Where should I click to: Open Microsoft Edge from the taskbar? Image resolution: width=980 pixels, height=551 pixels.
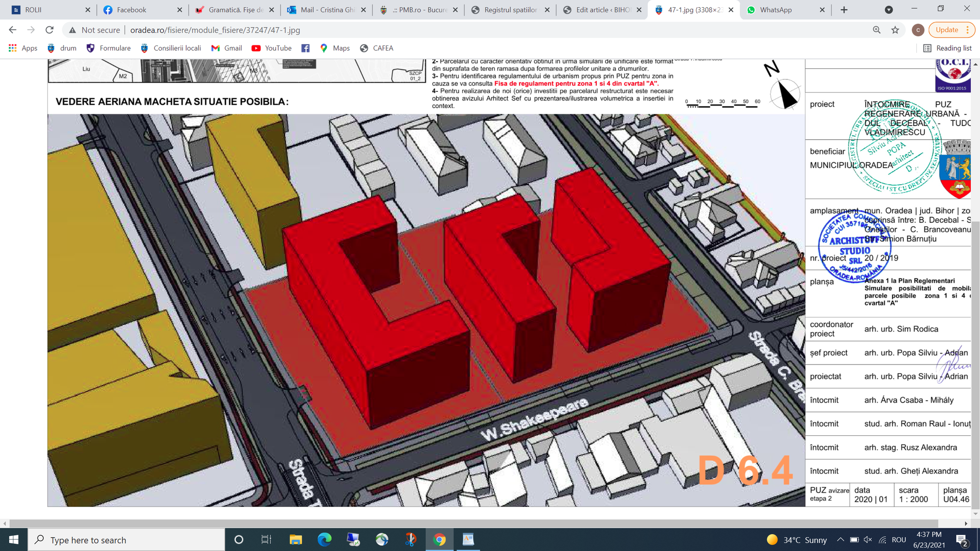click(324, 540)
